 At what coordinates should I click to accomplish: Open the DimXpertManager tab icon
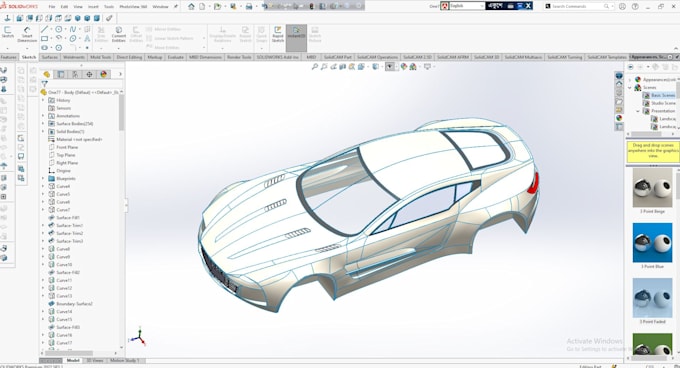(x=89, y=75)
